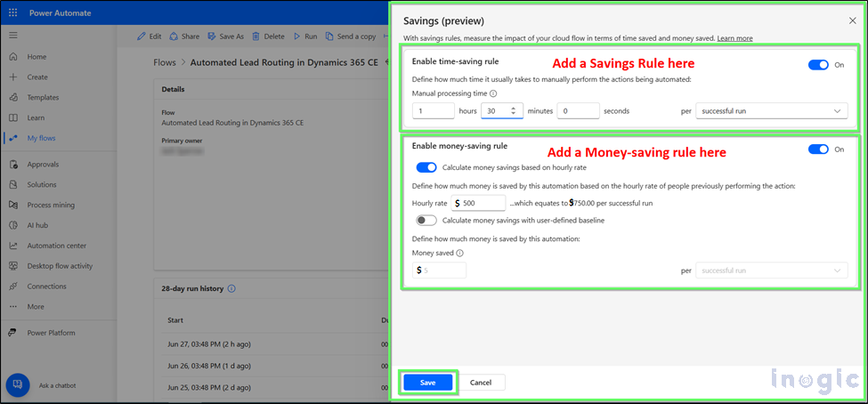This screenshot has height=404, width=868.
Task: Click the Create plus icon
Action: pos(14,77)
